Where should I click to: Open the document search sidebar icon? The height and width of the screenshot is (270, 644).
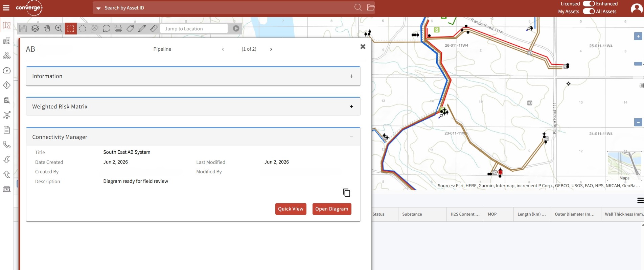(7, 100)
